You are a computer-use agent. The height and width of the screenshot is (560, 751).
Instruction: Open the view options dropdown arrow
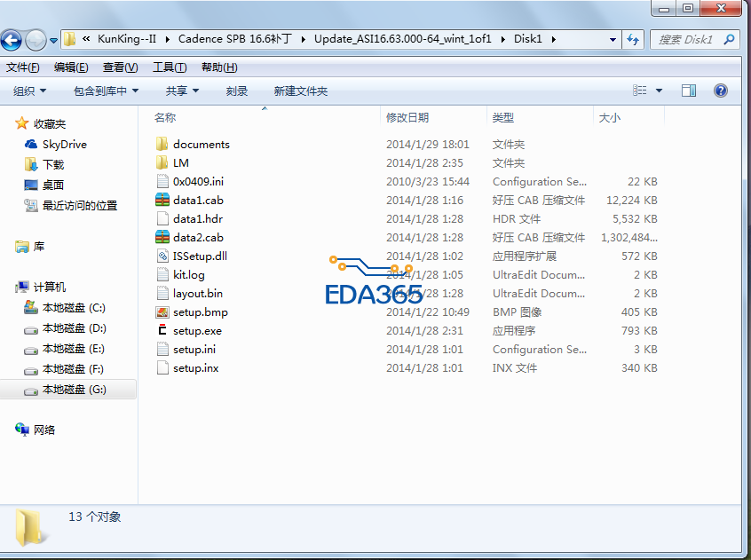(x=659, y=91)
